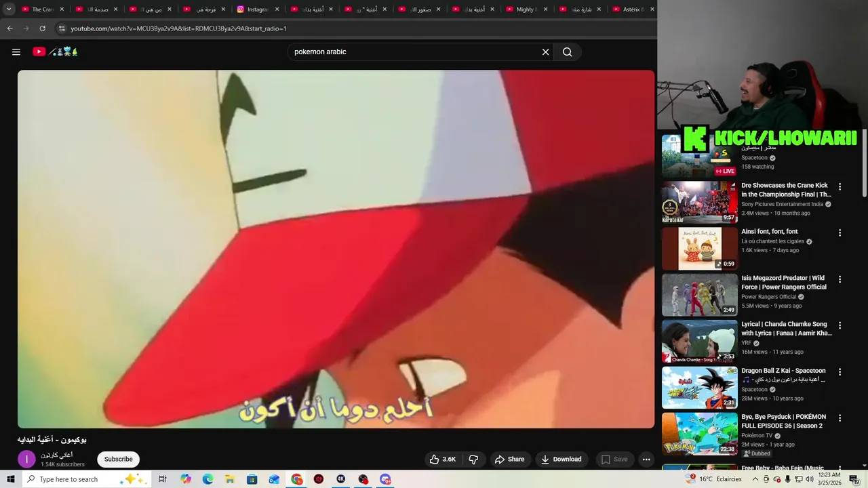This screenshot has height=488, width=868.
Task: Launch Microsoft Edge from the taskbar
Action: pos(208,479)
